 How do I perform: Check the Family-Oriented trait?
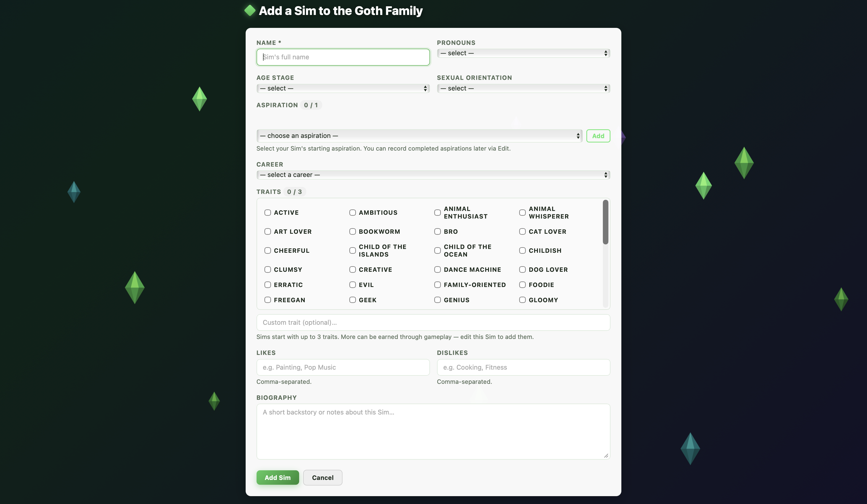pyautogui.click(x=437, y=285)
